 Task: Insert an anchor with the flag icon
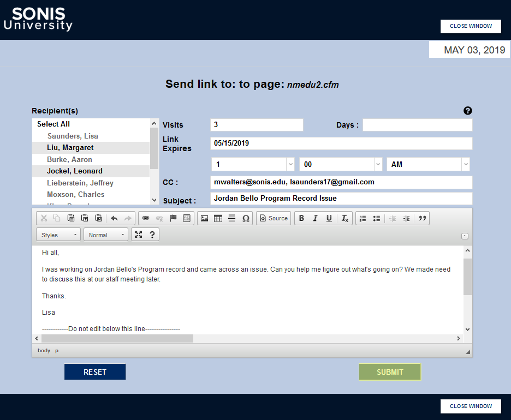173,218
